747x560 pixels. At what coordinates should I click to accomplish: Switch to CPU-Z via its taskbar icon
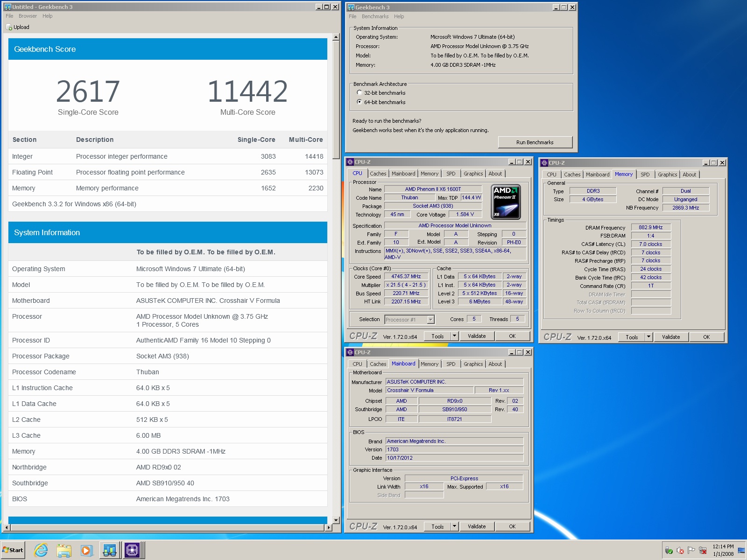[x=133, y=550]
